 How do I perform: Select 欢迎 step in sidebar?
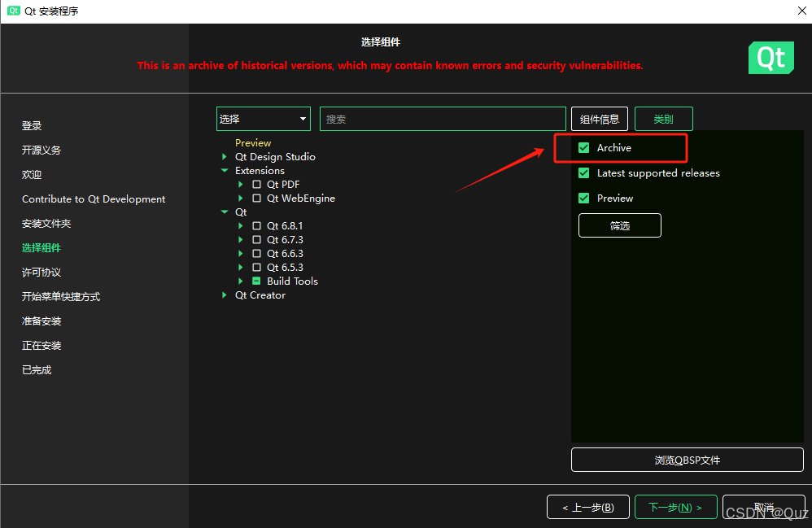pyautogui.click(x=32, y=174)
